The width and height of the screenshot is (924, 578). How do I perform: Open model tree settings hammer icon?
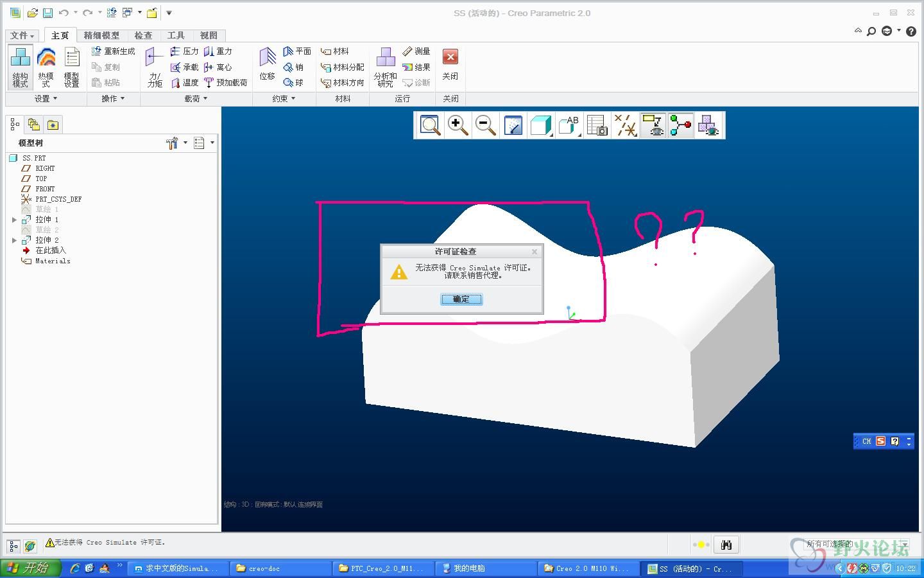(x=172, y=143)
